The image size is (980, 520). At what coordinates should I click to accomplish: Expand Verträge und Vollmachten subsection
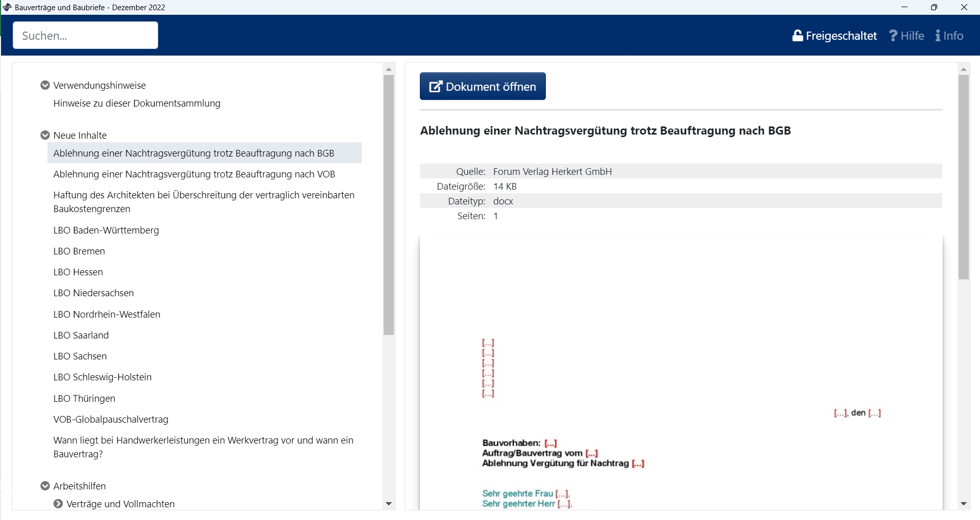(58, 504)
